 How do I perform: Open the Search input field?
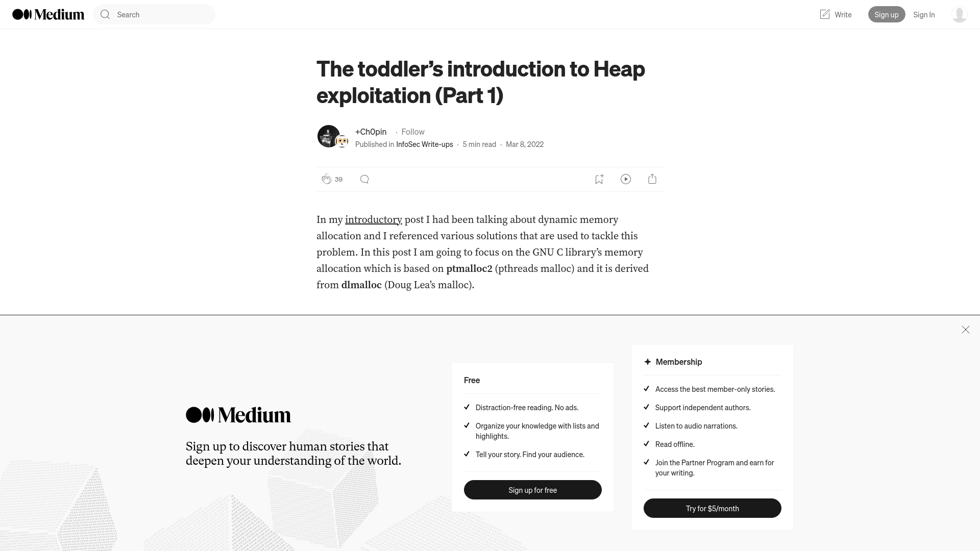[x=154, y=14]
